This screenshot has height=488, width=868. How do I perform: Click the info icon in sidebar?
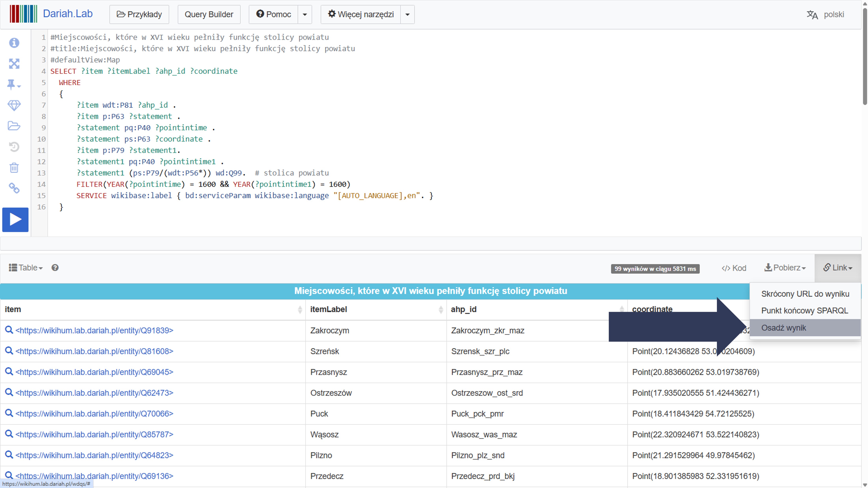pyautogui.click(x=14, y=43)
